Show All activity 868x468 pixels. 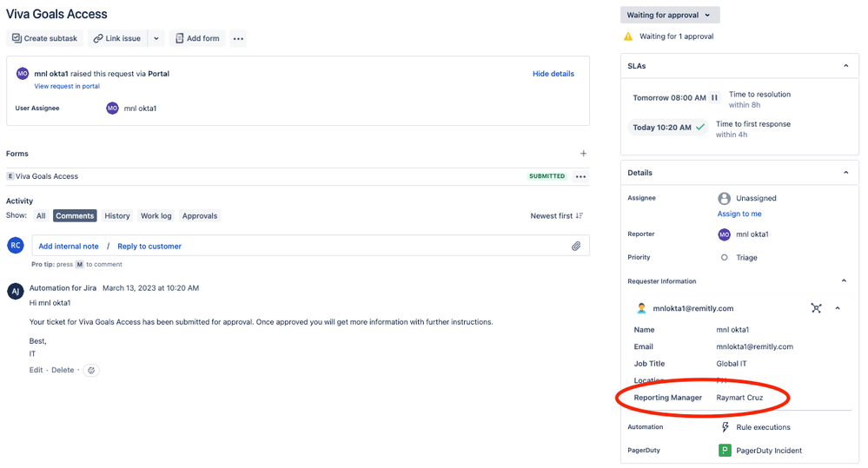tap(41, 215)
